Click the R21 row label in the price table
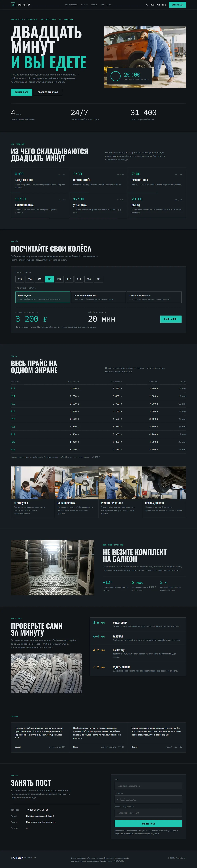This screenshot has height=868, width=197. coord(13,450)
